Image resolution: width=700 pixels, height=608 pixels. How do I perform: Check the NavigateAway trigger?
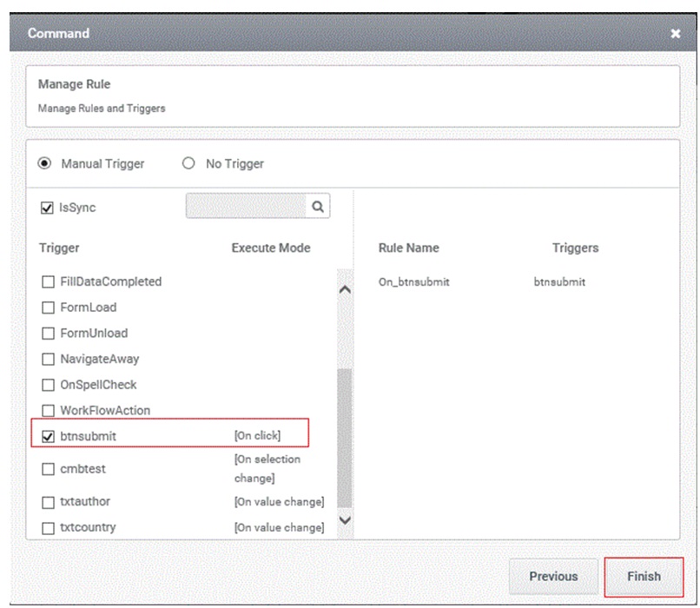pos(48,360)
